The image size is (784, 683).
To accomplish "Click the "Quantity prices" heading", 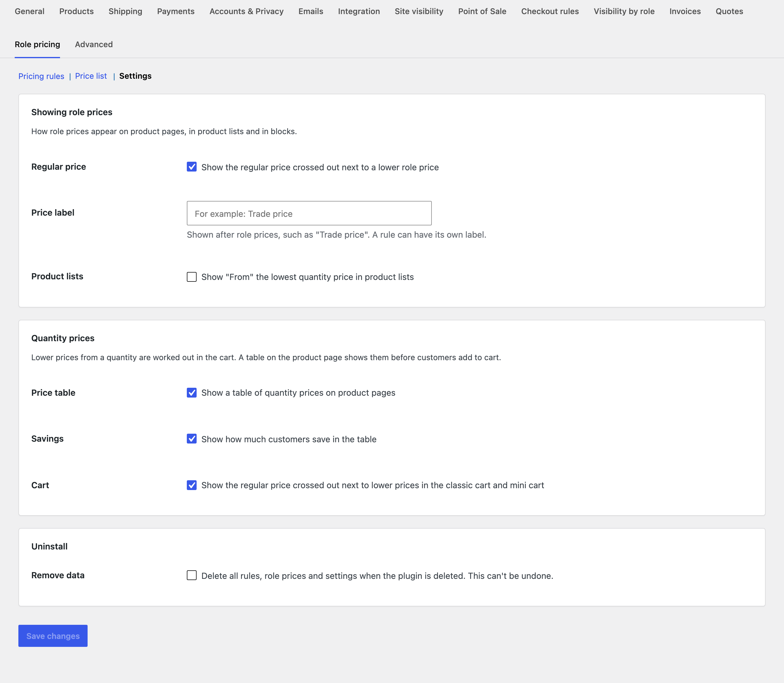I will click(x=63, y=338).
